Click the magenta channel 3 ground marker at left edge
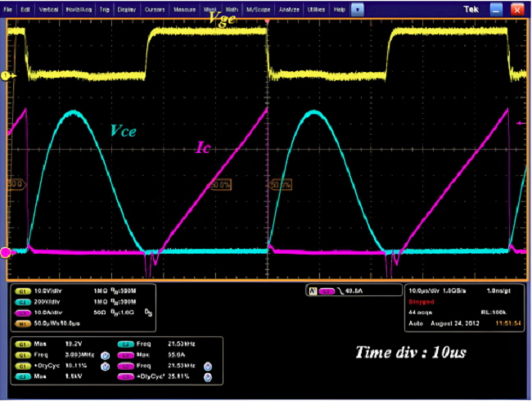Viewport: 532px width, 401px height. pos(5,253)
